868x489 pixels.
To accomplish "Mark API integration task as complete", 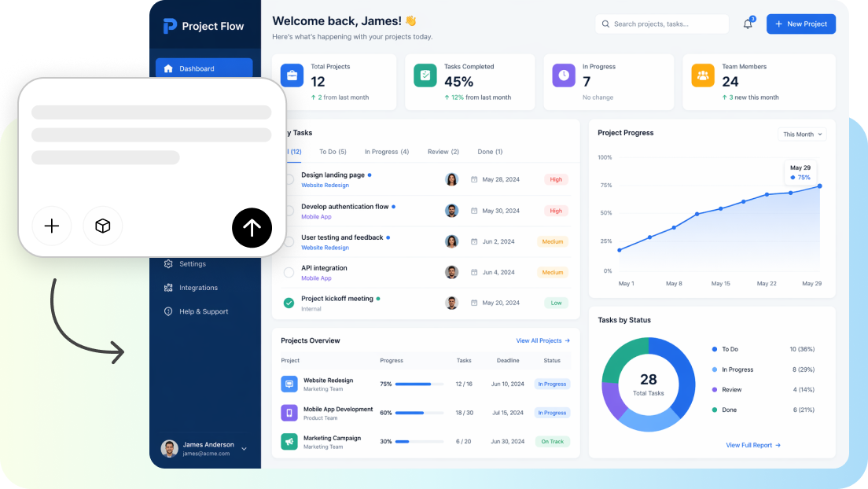I will coord(289,273).
